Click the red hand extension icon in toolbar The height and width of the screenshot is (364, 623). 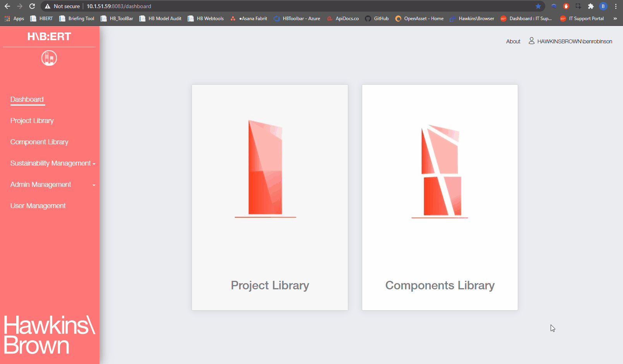coord(566,6)
